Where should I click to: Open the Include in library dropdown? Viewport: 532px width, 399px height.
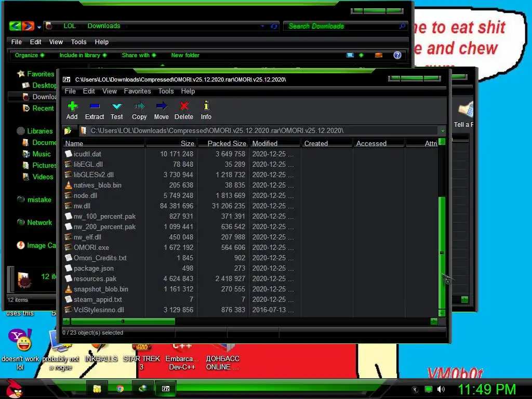pos(83,55)
